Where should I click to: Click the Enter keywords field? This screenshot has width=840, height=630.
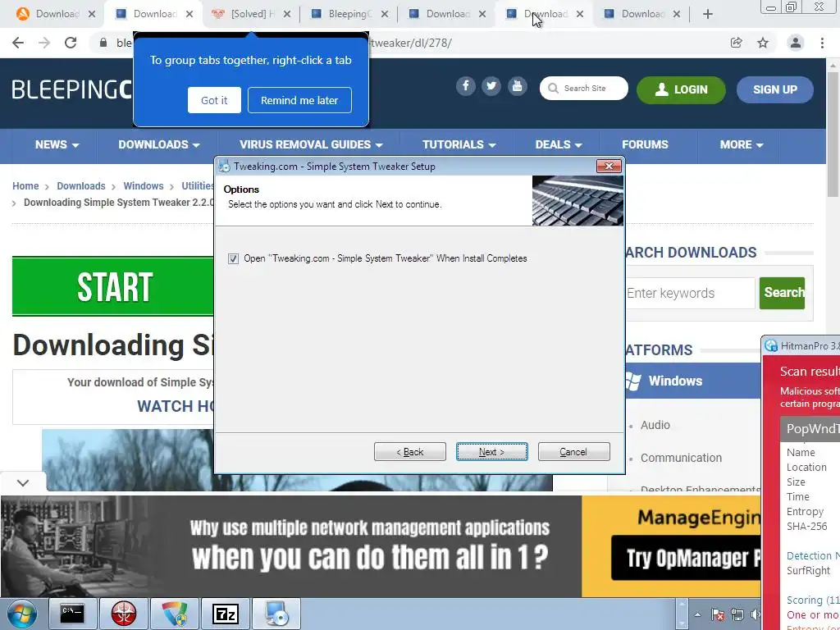(690, 293)
